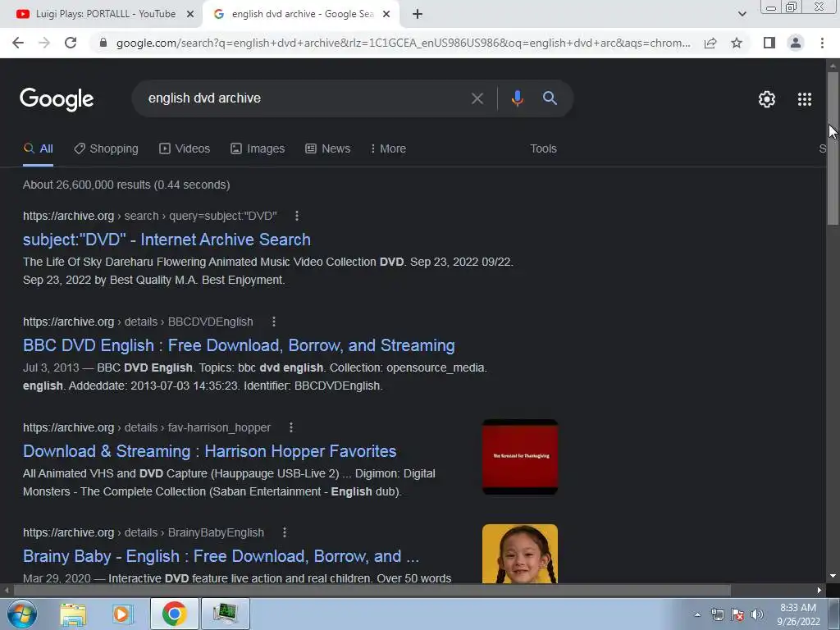The height and width of the screenshot is (630, 840).
Task: Clear the search box text
Action: click(477, 98)
